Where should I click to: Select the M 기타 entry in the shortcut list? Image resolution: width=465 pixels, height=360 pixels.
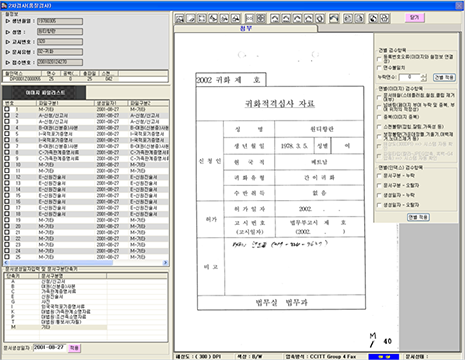coord(56,327)
